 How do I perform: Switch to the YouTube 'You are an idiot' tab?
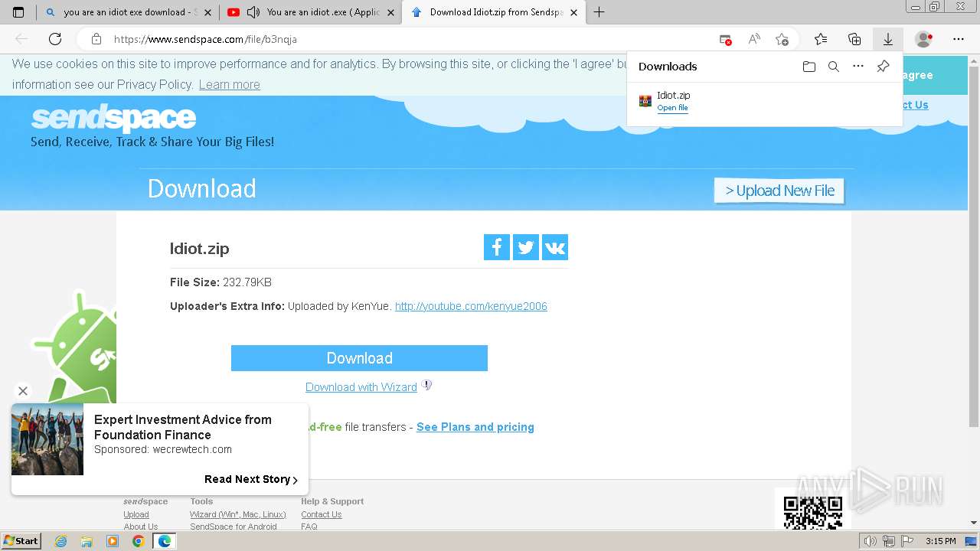pos(310,12)
